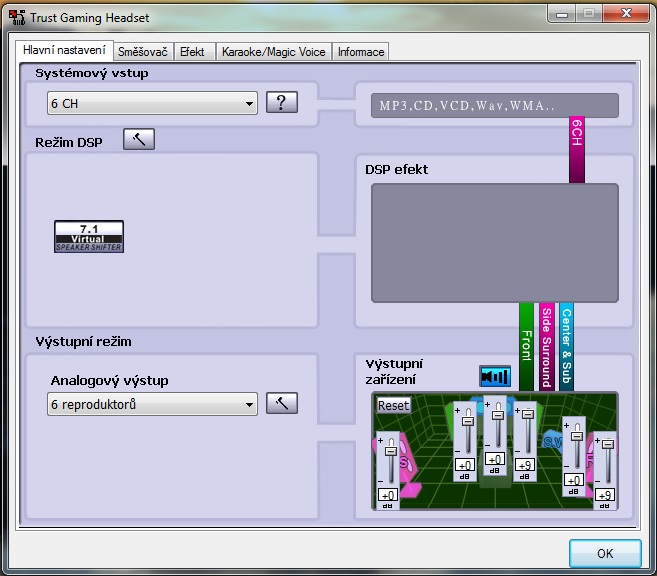Viewport: 657px width, 576px height.
Task: Open DSP mode settings hammer icon
Action: coord(139,140)
